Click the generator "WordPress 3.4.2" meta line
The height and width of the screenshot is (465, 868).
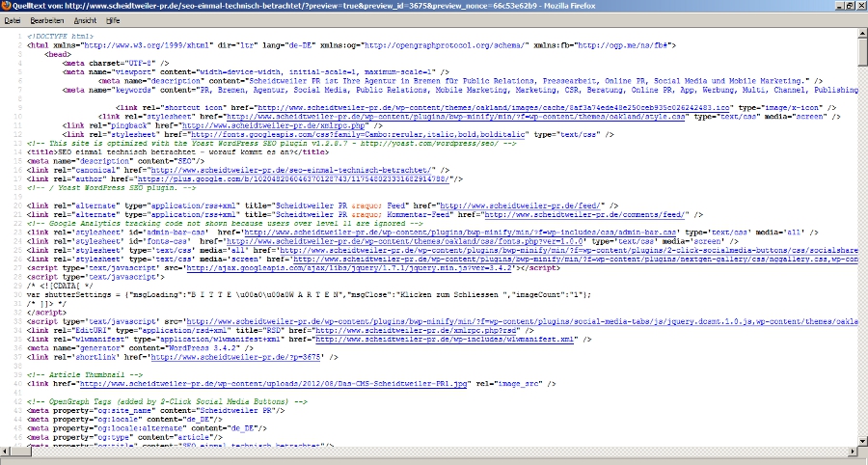(140, 348)
